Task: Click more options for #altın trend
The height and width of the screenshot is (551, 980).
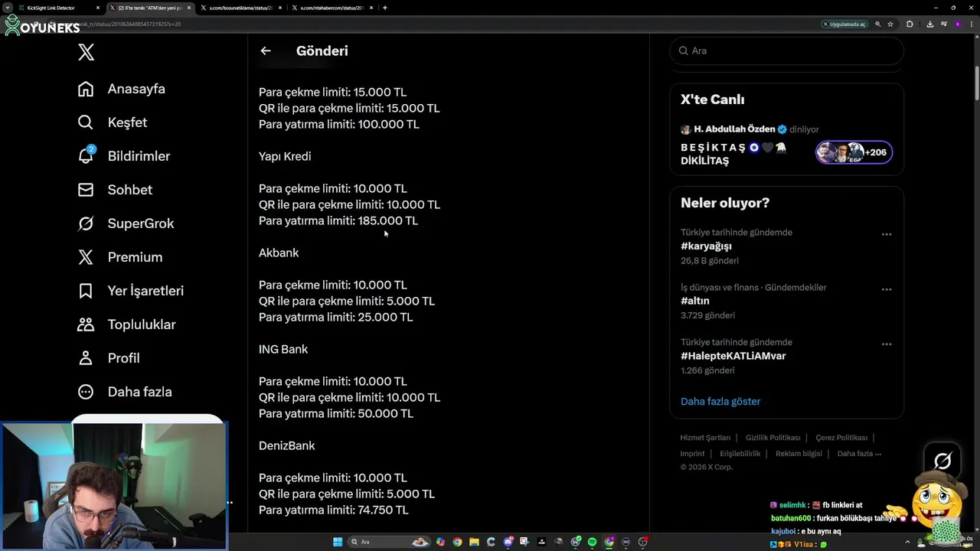Action: pos(887,289)
